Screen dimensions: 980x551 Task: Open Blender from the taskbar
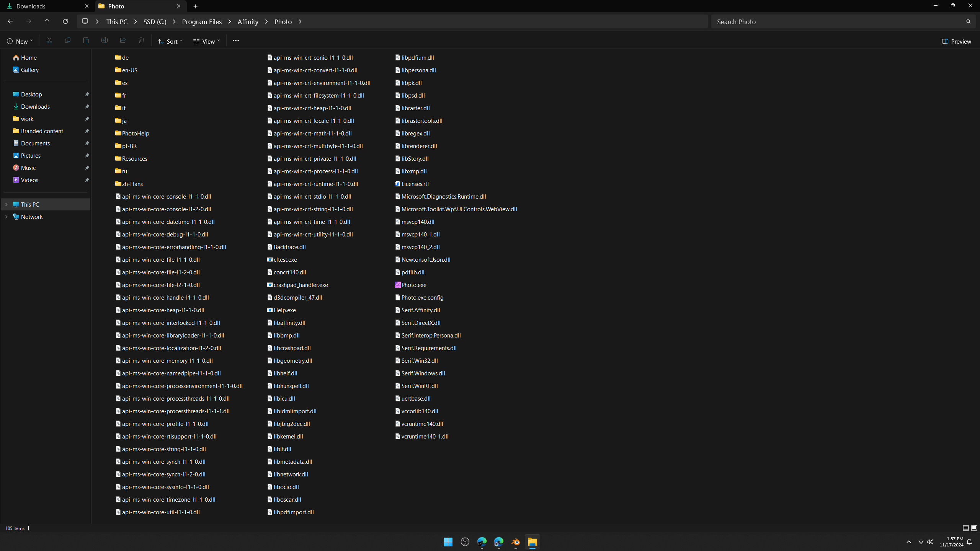click(x=516, y=542)
